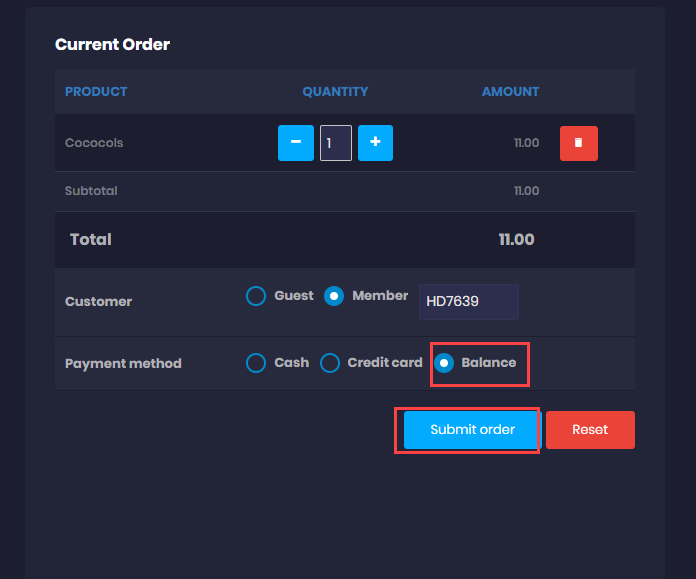The width and height of the screenshot is (696, 579).
Task: Choose Balance as payment method
Action: tap(444, 363)
